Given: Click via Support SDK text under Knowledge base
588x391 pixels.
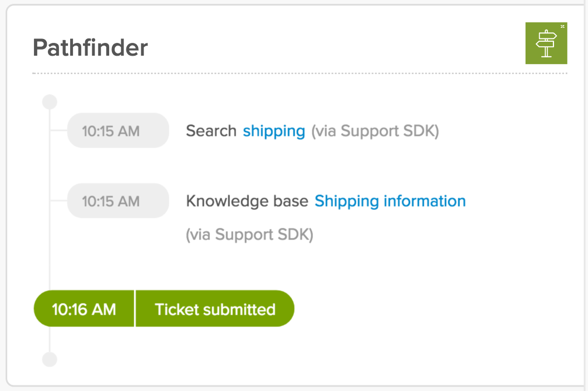Looking at the screenshot, I should 250,234.
